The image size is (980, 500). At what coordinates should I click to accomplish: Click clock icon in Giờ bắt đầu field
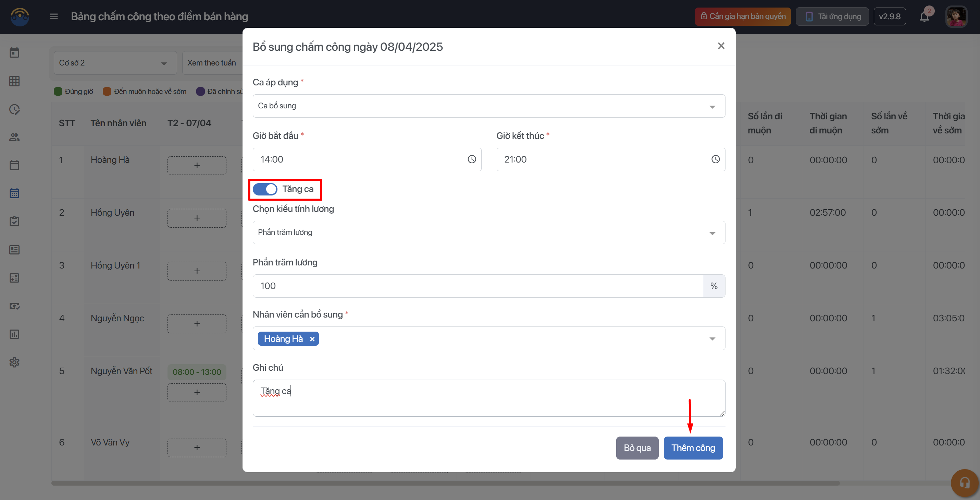pyautogui.click(x=471, y=159)
